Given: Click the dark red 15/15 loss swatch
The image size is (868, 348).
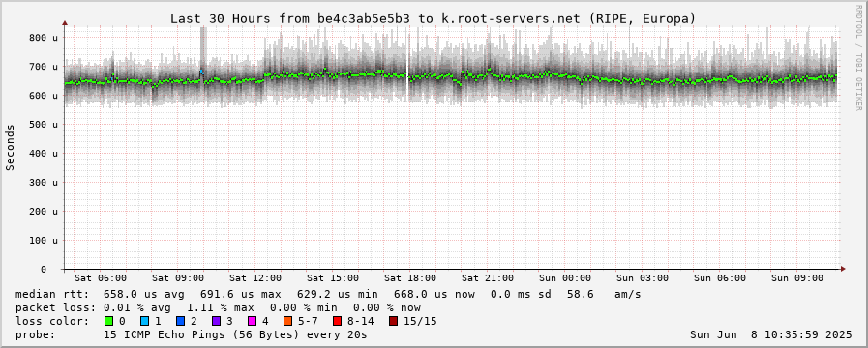Looking at the screenshot, I should tap(393, 321).
